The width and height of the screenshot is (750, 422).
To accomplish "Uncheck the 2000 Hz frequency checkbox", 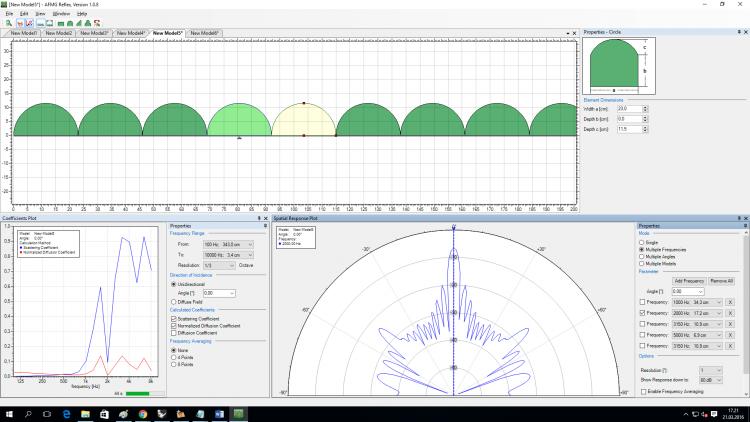I will [642, 313].
